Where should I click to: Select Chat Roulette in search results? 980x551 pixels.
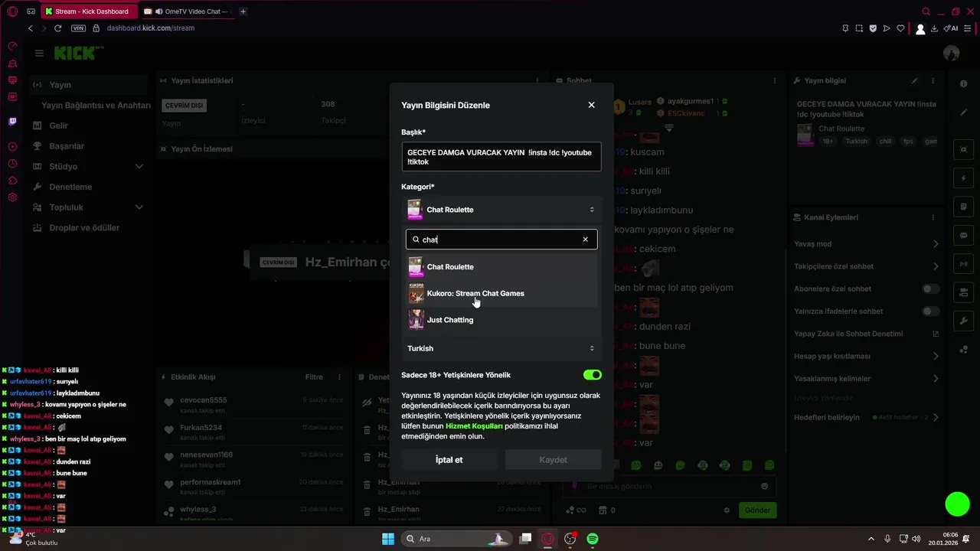pos(501,267)
